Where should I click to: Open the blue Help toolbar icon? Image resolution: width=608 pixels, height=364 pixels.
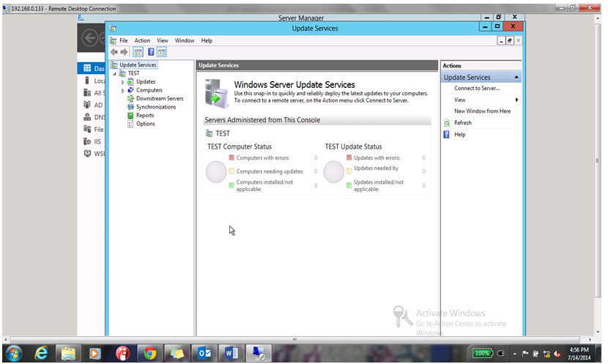pos(151,52)
